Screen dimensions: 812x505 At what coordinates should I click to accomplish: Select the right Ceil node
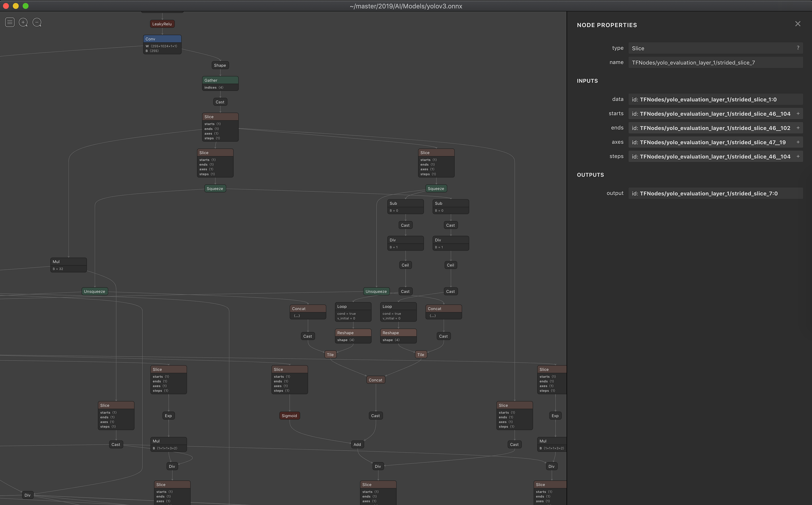click(x=451, y=265)
